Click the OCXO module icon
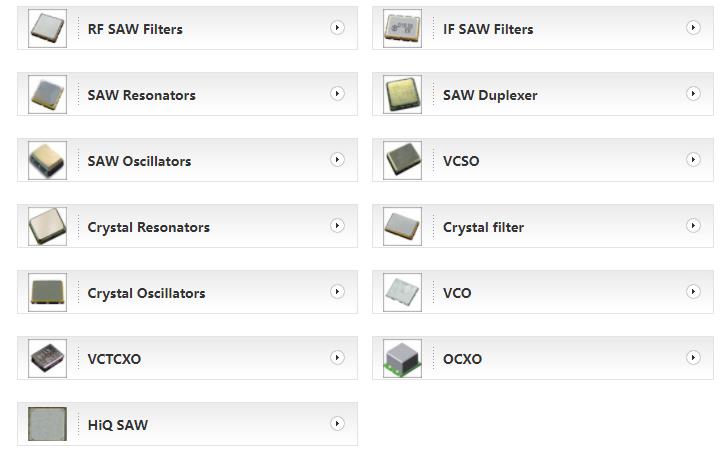 pyautogui.click(x=403, y=359)
